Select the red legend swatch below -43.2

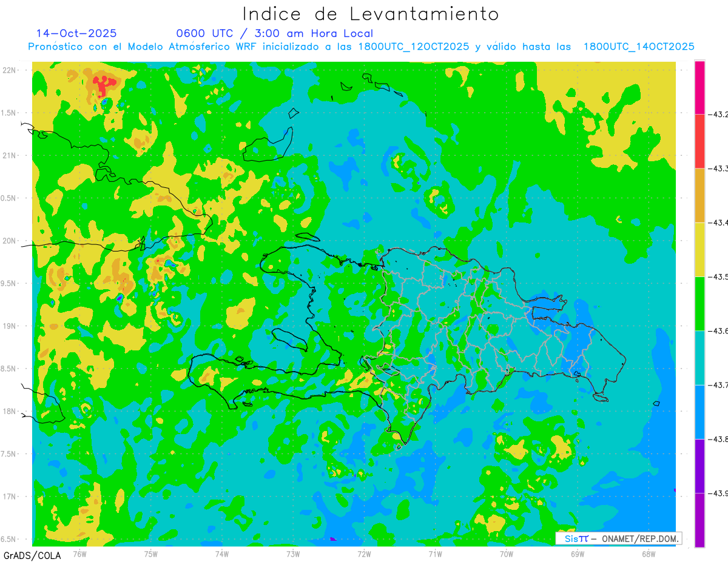click(x=700, y=141)
